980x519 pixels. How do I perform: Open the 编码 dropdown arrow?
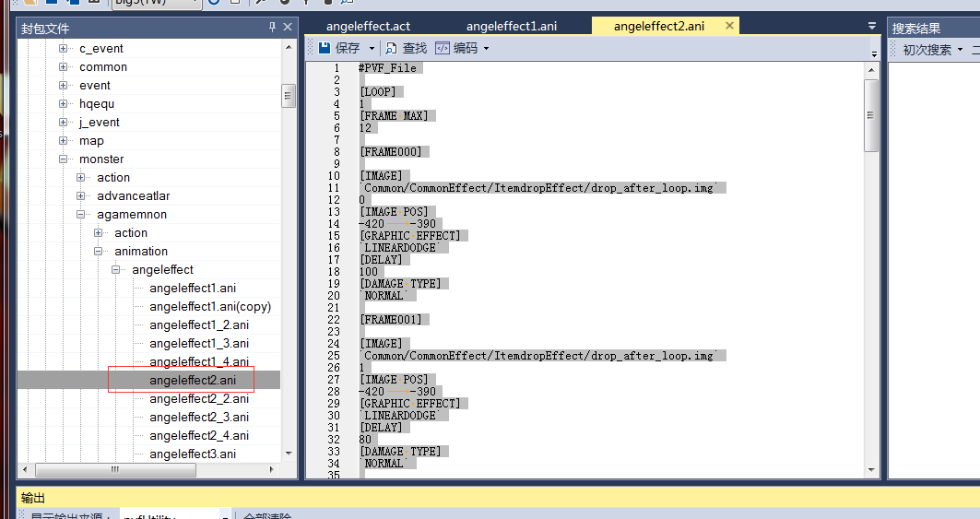[x=486, y=48]
